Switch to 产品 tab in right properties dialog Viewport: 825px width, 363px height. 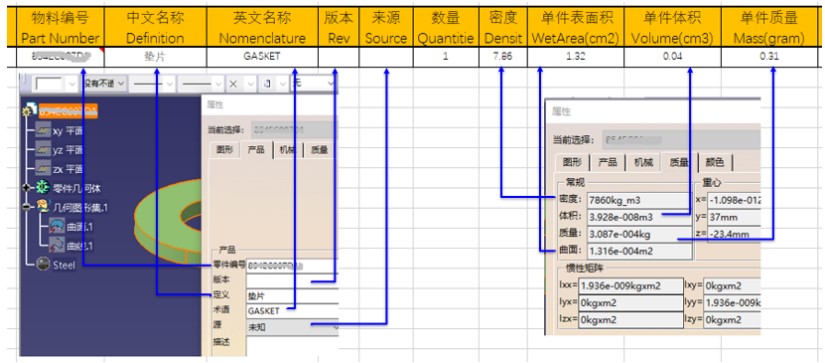pos(607,163)
